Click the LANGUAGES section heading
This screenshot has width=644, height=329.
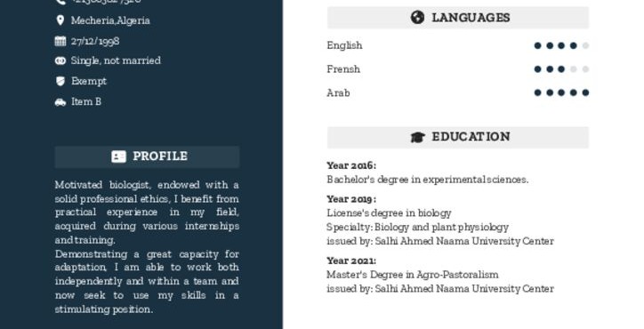click(x=471, y=18)
